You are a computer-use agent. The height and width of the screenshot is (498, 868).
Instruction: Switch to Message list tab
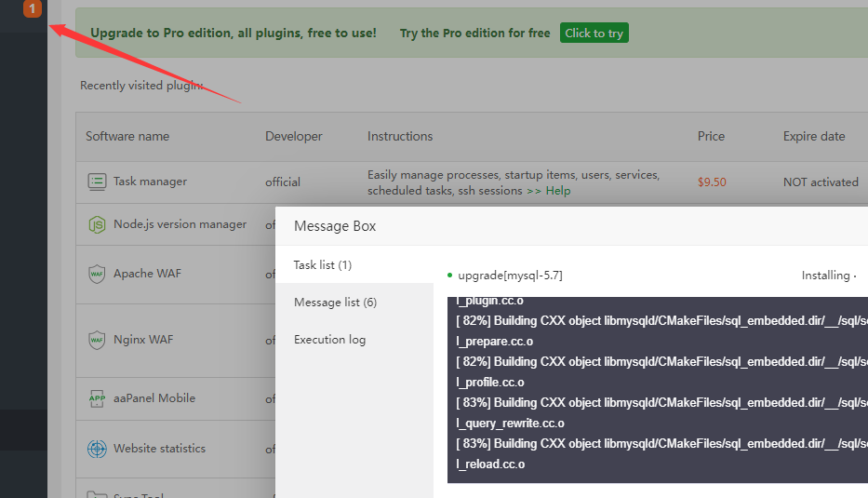335,303
